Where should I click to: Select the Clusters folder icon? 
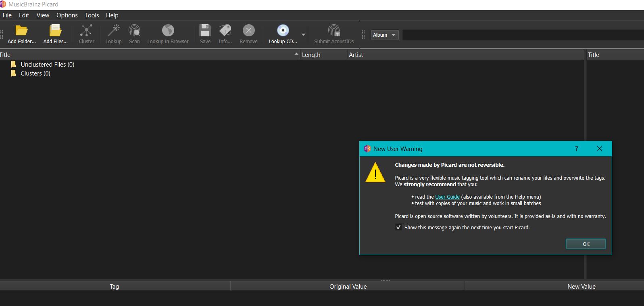coord(13,73)
